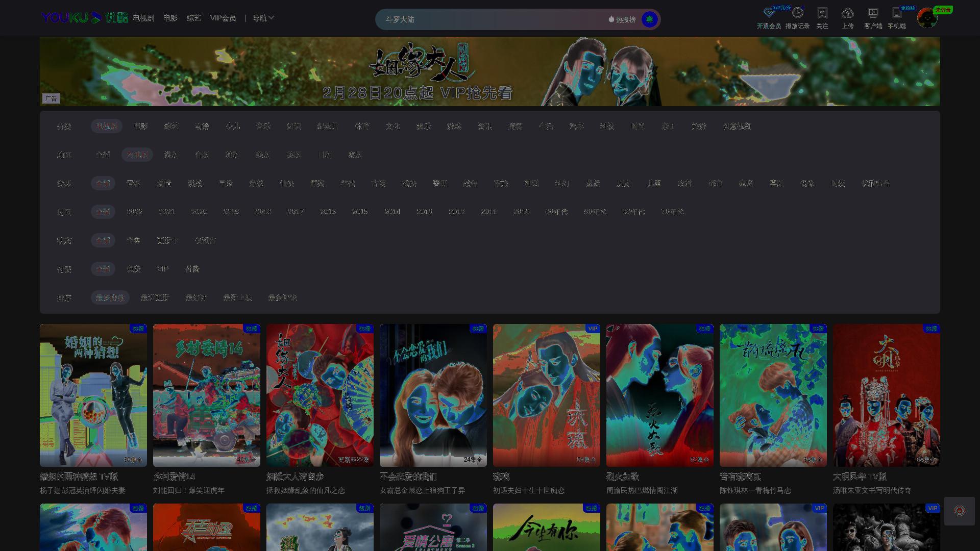Viewport: 980px width, 551px height.
Task: Filter by year 2013
Action: pyautogui.click(x=424, y=212)
